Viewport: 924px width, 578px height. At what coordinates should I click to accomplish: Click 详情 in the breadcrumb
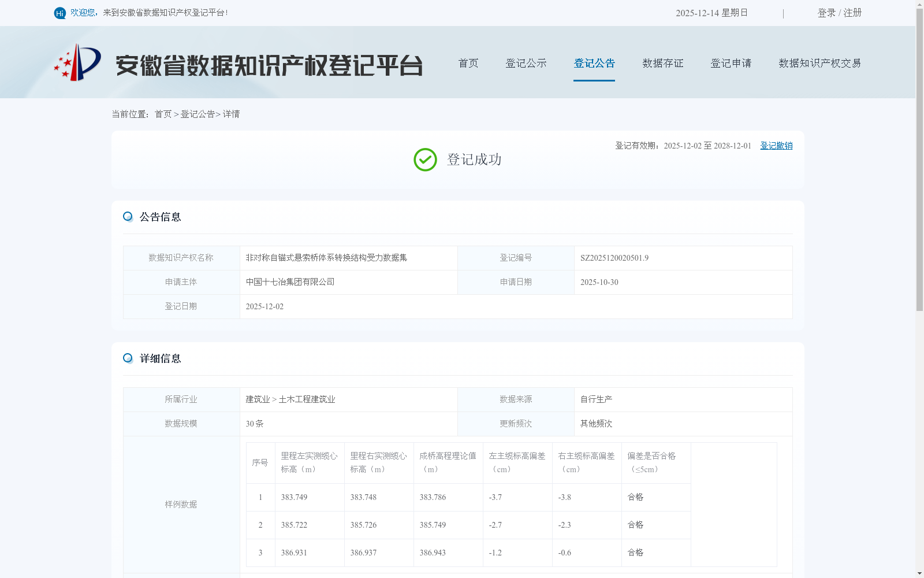[231, 114]
